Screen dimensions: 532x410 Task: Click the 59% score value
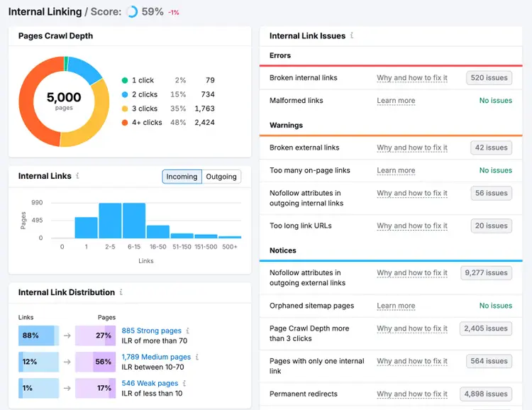coord(153,12)
